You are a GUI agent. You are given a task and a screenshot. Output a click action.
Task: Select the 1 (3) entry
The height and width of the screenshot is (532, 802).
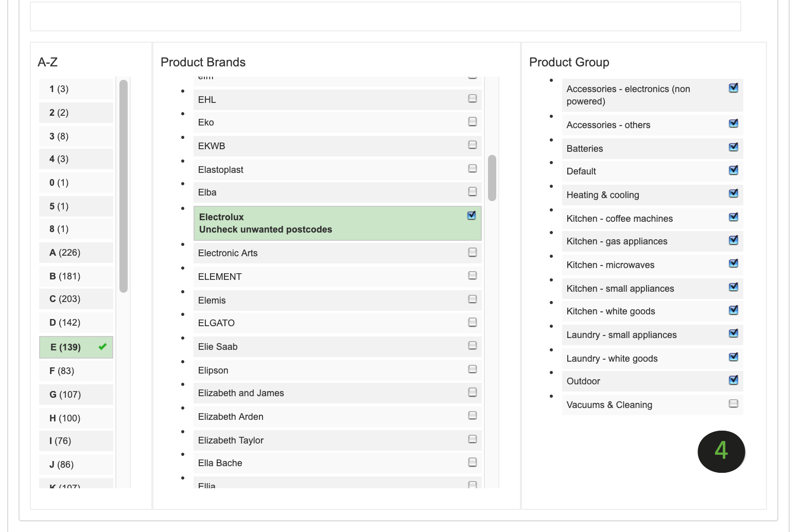click(76, 89)
